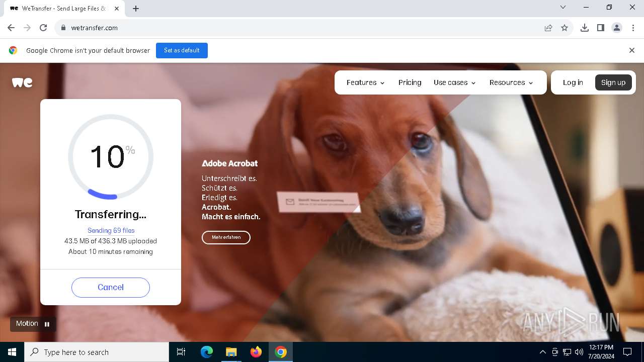The width and height of the screenshot is (644, 362).
Task: Share this page icon in address bar
Action: (x=548, y=28)
